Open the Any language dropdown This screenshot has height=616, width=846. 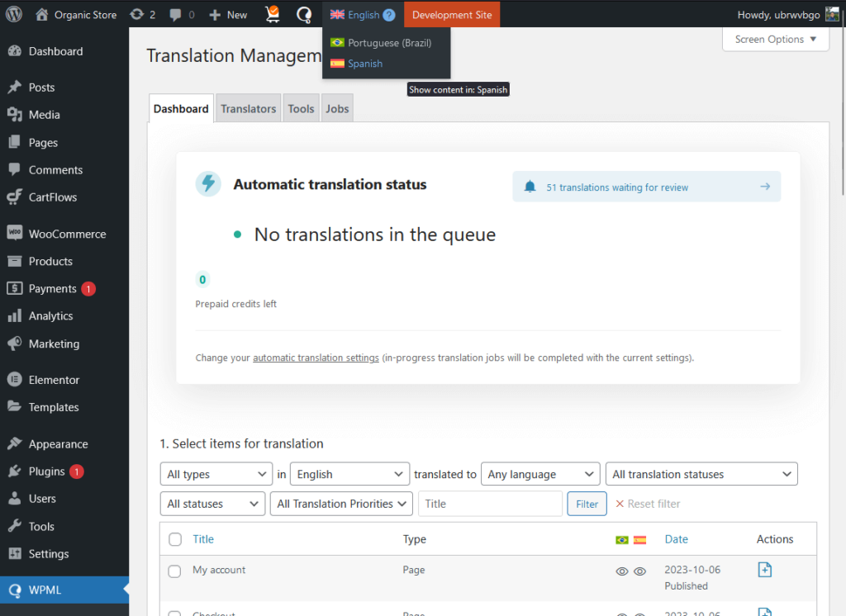click(x=540, y=474)
